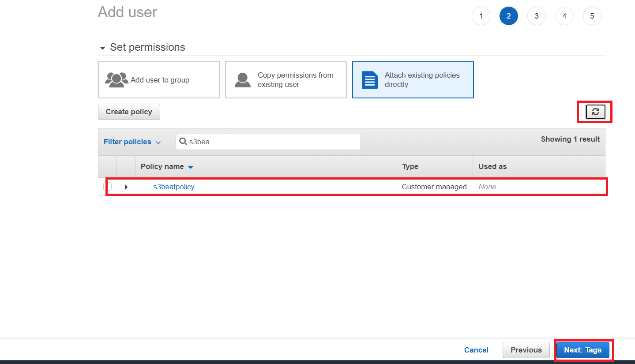Tick the s3beatpolicy checkbox
This screenshot has width=635, height=364.
tap(107, 187)
